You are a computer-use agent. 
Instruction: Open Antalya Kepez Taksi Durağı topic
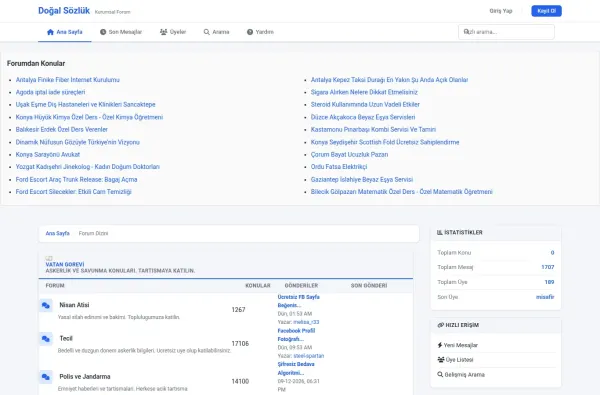(x=390, y=80)
